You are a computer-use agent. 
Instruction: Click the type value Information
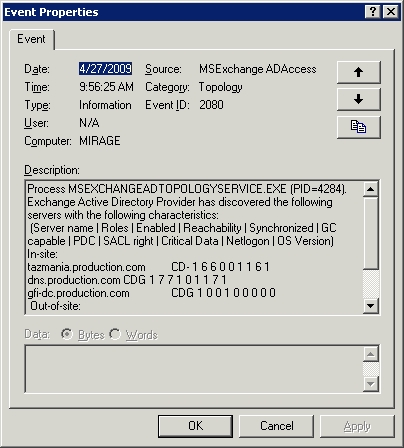tap(105, 105)
